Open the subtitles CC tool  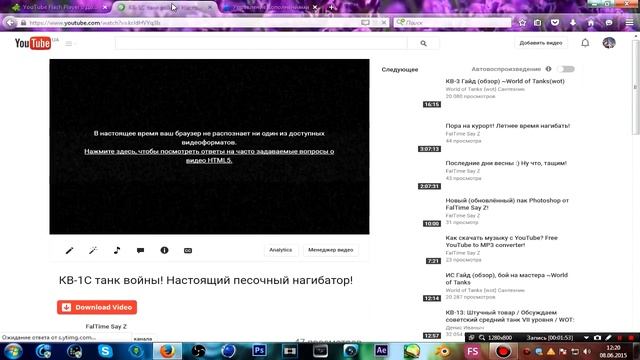click(x=188, y=250)
